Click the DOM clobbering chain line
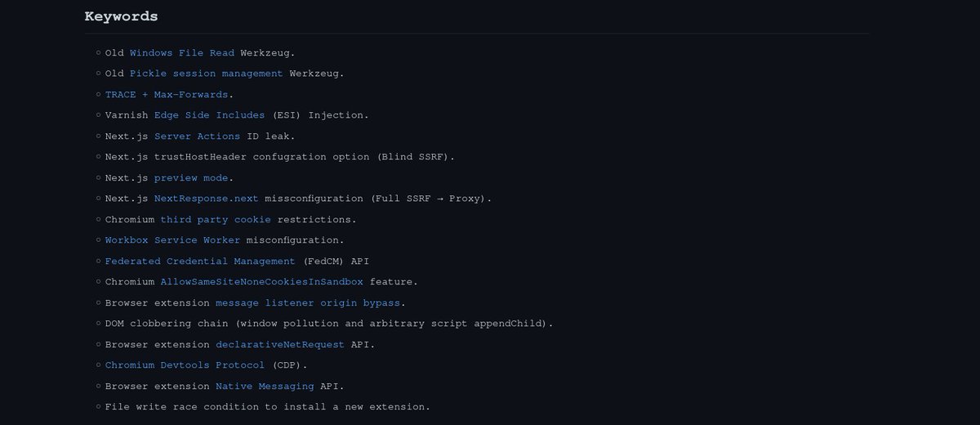 pos(329,324)
